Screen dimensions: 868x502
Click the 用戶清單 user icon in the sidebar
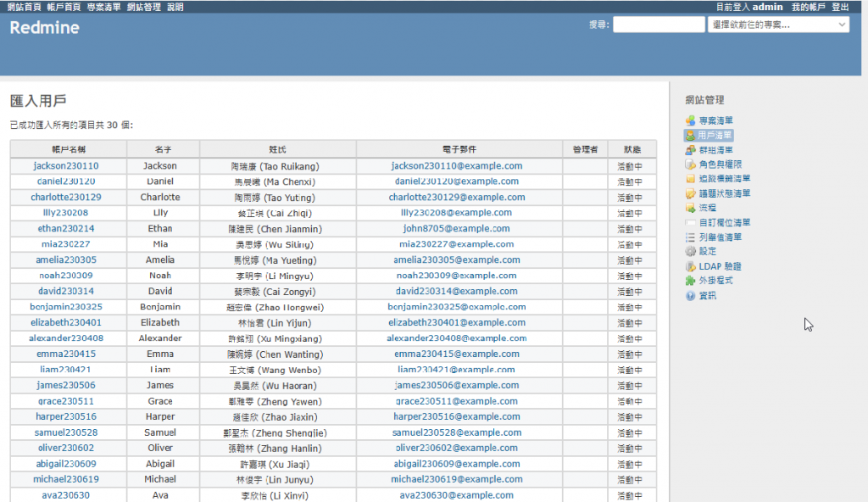click(x=690, y=135)
